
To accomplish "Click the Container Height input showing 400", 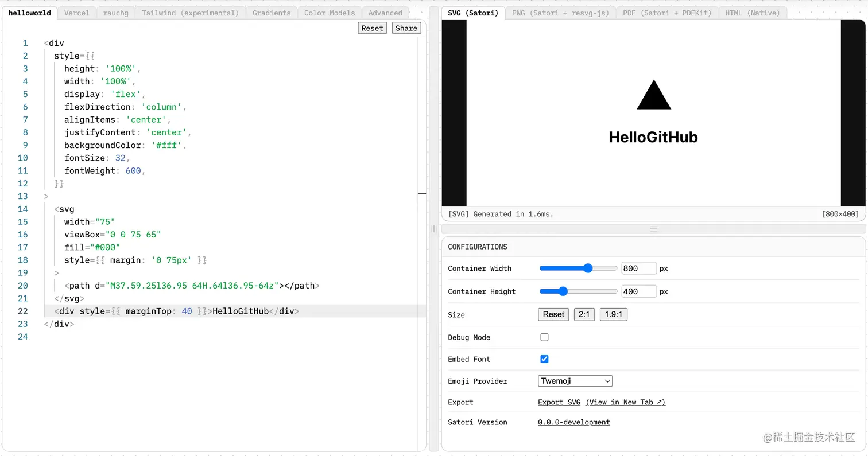I will [639, 291].
